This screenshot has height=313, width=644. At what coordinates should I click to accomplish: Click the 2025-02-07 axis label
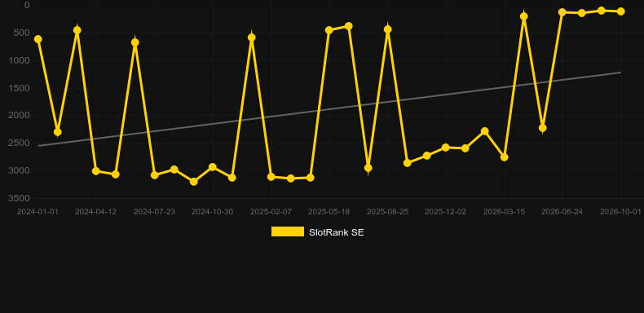pyautogui.click(x=271, y=212)
